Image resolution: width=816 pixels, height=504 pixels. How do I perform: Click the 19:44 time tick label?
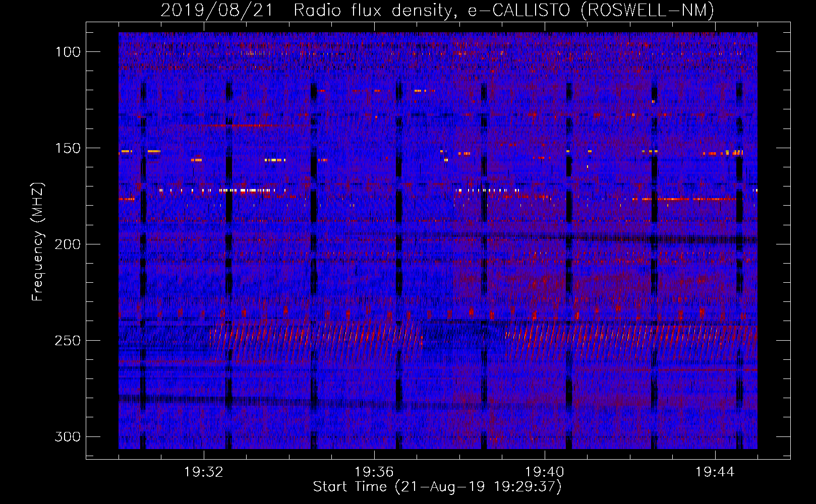[715, 472]
